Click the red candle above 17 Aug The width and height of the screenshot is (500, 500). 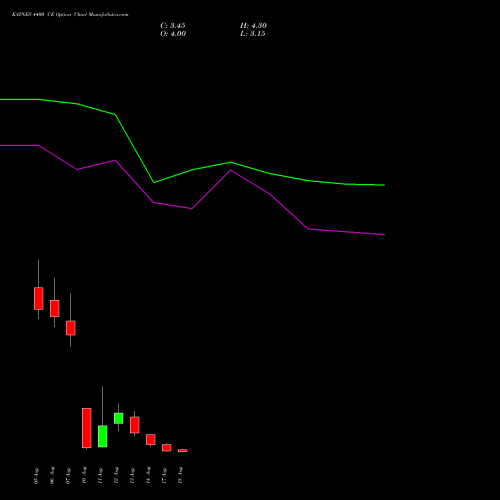(x=167, y=447)
